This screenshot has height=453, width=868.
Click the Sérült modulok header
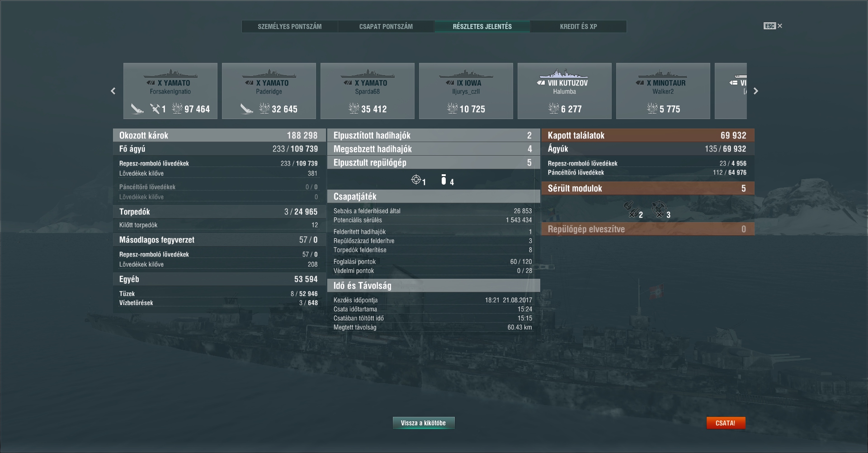pos(648,188)
